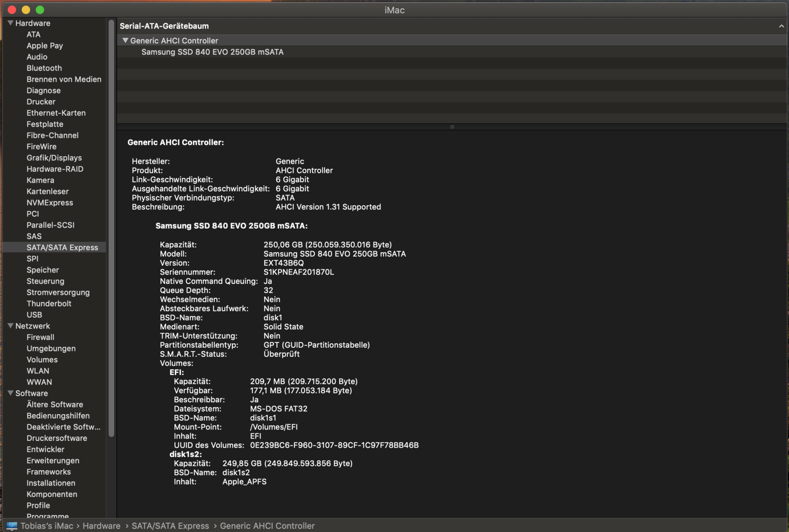This screenshot has width=789, height=532.
Task: Open Fibre-Channel hardware entry
Action: click(x=53, y=135)
